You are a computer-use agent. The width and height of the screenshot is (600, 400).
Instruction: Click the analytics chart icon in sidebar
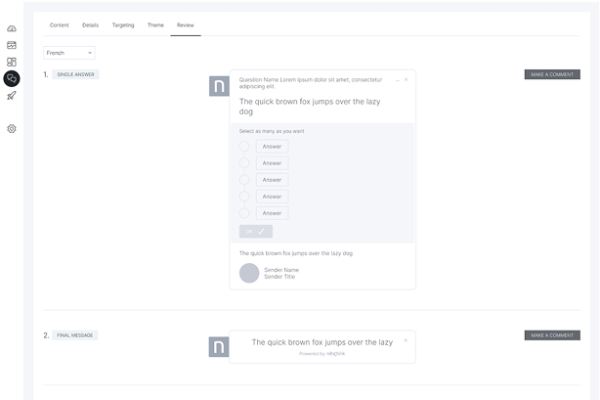tap(12, 45)
